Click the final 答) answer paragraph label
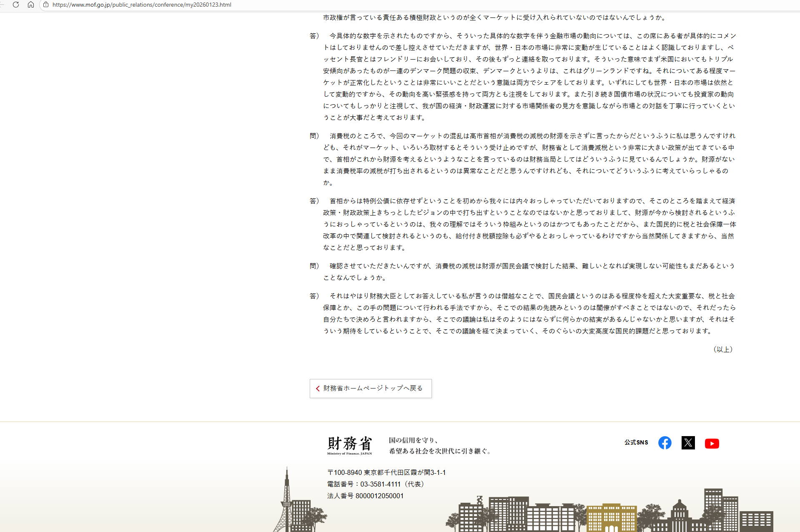This screenshot has height=532, width=800. pos(314,296)
